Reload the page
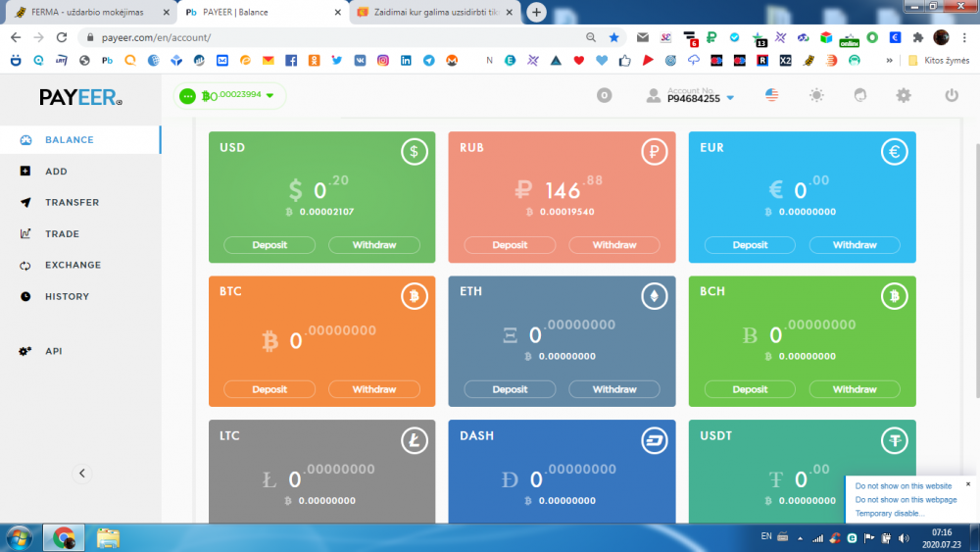The image size is (980, 552). (x=61, y=37)
